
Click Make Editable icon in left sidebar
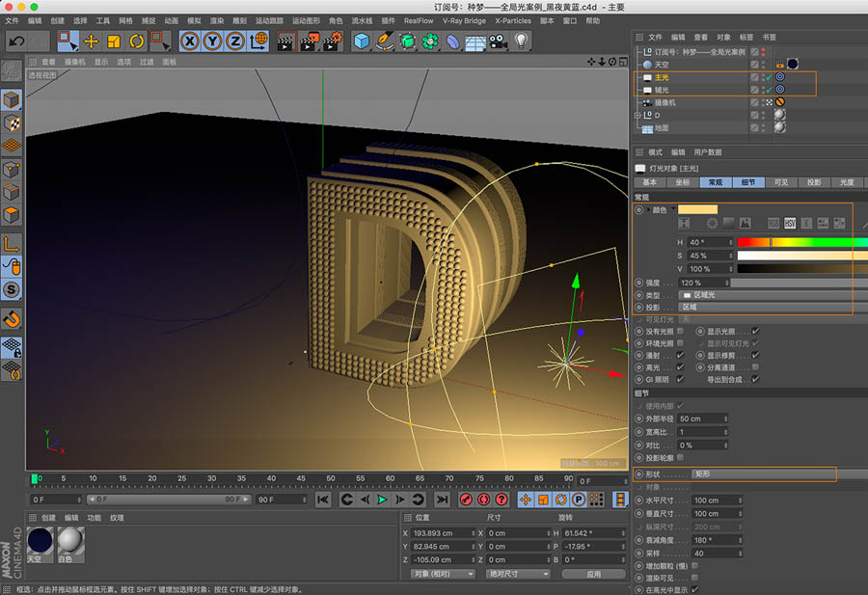(x=11, y=70)
